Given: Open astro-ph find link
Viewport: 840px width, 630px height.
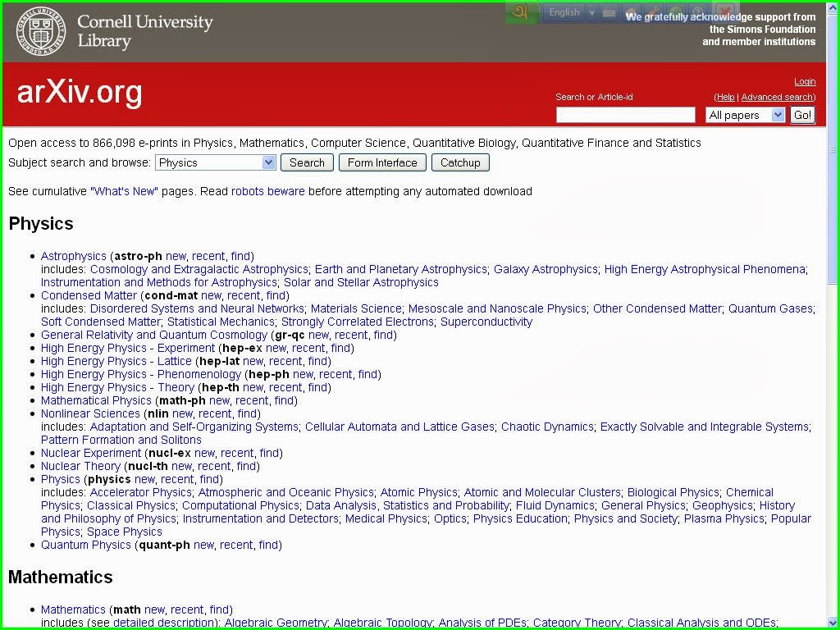Looking at the screenshot, I should [x=240, y=256].
